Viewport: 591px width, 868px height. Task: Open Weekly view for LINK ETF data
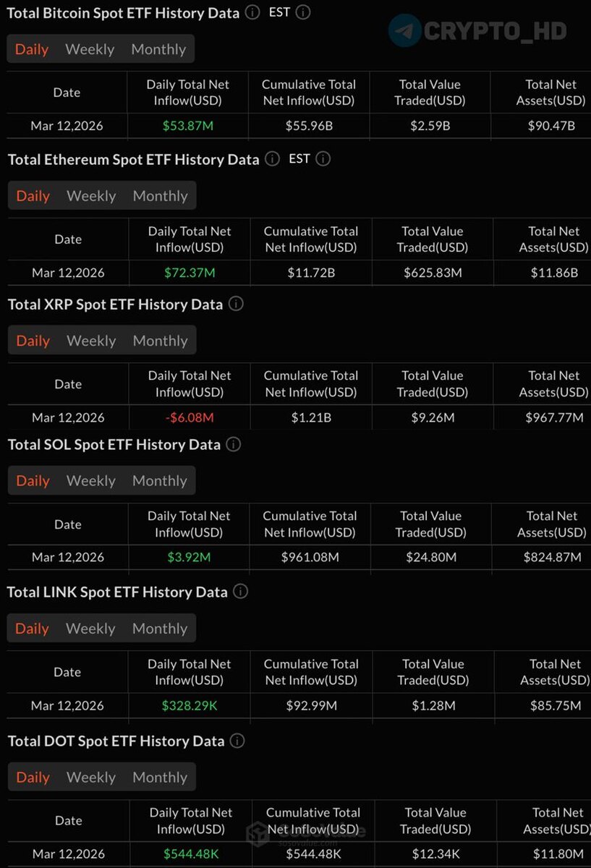(90, 629)
